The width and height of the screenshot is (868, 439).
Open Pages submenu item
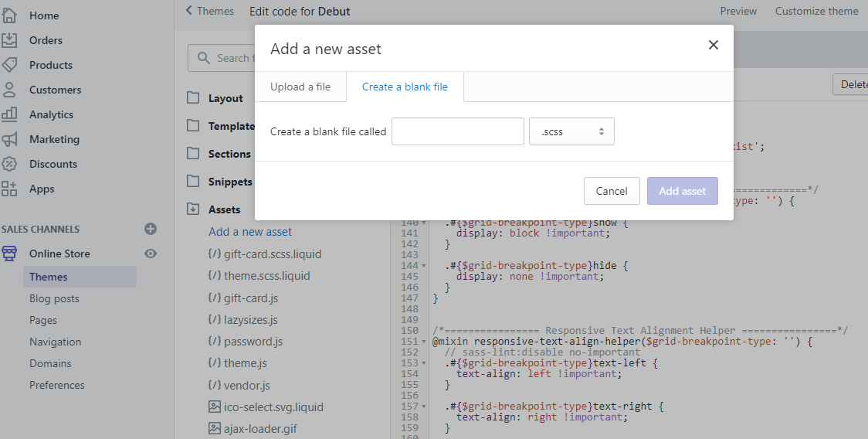(x=43, y=321)
